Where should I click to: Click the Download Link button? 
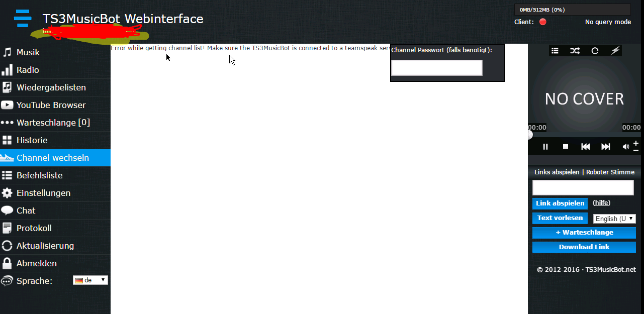(584, 247)
